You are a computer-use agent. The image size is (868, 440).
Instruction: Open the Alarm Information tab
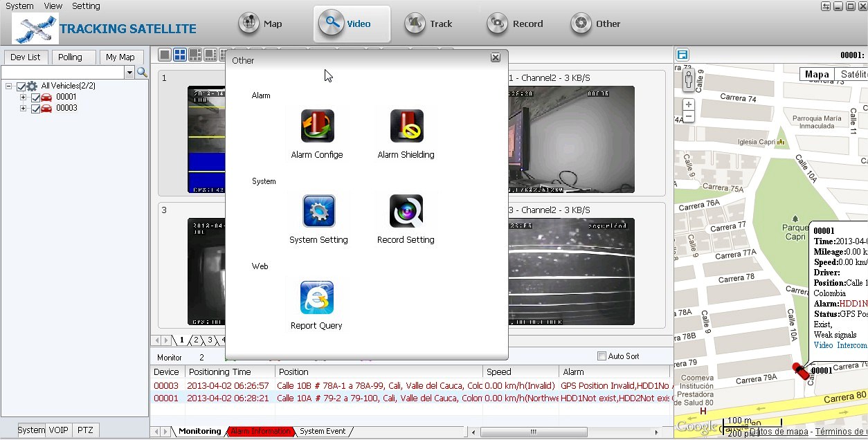coord(261,431)
